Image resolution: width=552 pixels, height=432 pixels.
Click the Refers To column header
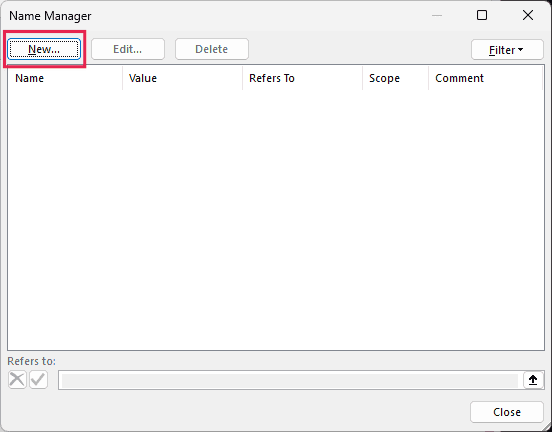[x=302, y=78]
